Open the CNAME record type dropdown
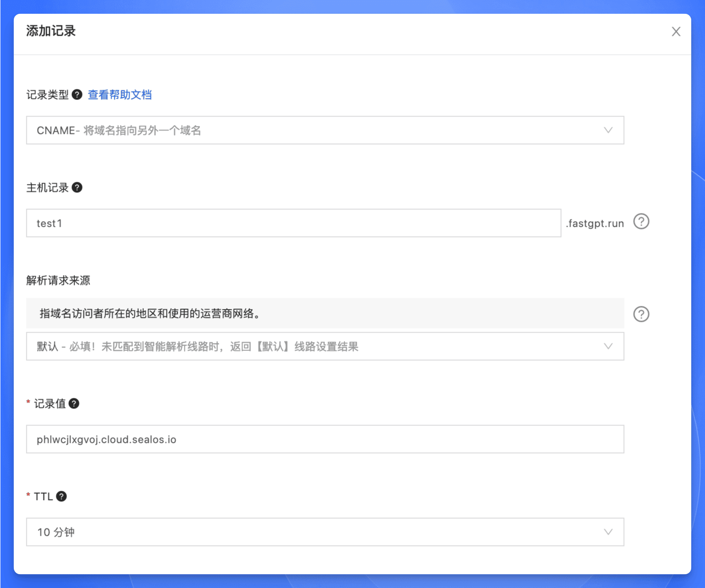705x588 pixels. [x=325, y=130]
